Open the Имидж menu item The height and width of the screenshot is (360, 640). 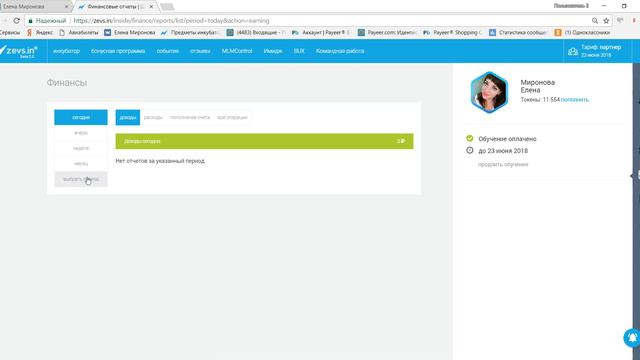coord(273,51)
